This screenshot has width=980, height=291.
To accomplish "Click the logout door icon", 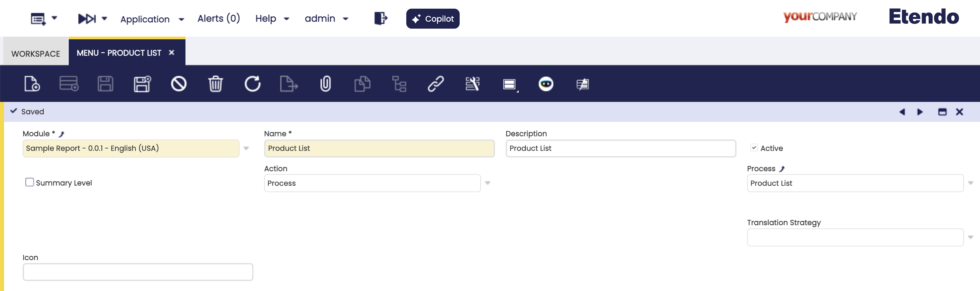I will [381, 18].
